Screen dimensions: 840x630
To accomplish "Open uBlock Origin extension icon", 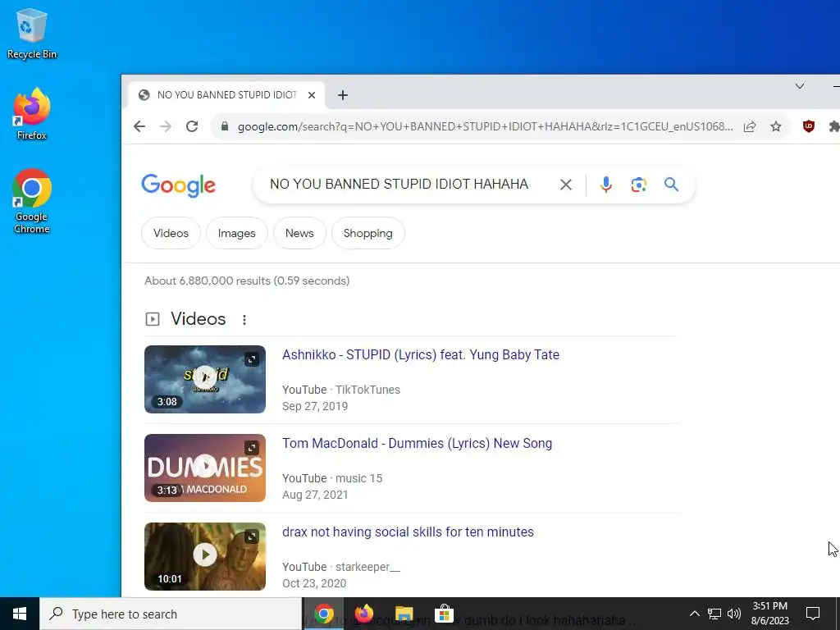I will pos(808,126).
